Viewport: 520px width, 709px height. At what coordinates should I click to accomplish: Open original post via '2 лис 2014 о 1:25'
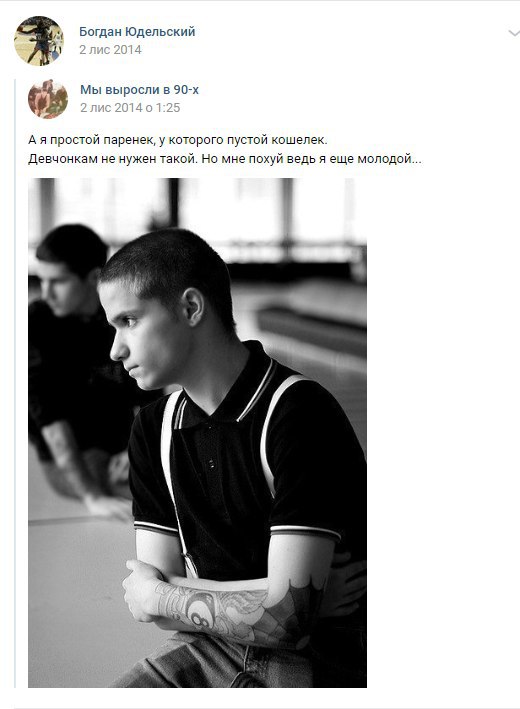click(130, 108)
